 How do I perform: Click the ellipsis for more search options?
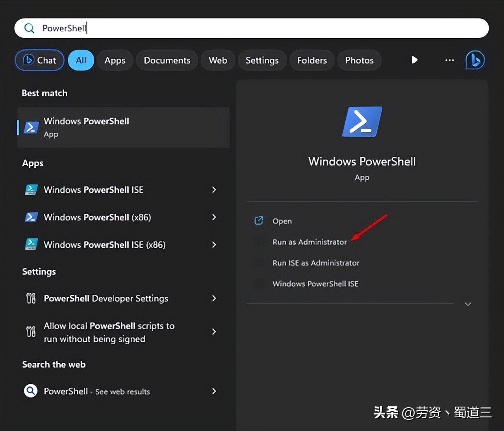(x=449, y=60)
